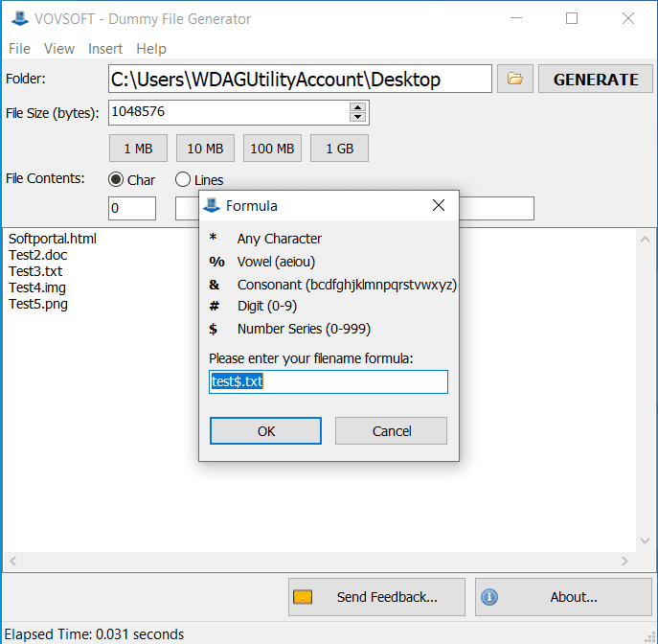Click the Vovsoft app icon in title bar
The image size is (658, 644).
point(19,18)
